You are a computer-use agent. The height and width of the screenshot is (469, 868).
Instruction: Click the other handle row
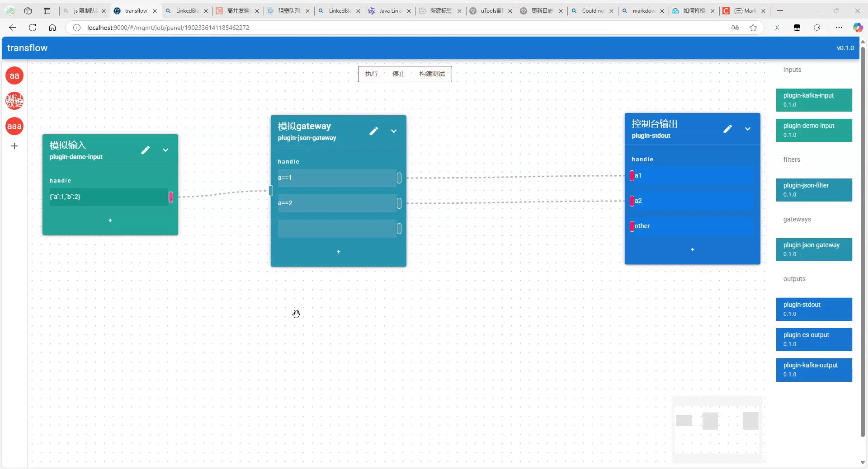pyautogui.click(x=693, y=226)
